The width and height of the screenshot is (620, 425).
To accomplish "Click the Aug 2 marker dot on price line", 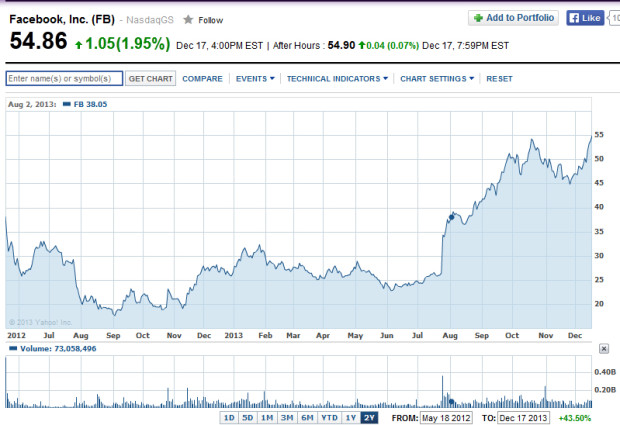I will (452, 217).
